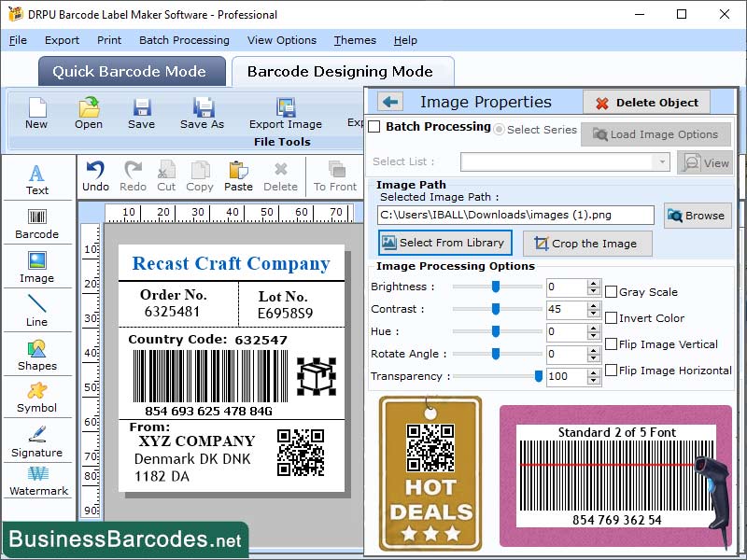Open the Shapes tool

pos(37,357)
